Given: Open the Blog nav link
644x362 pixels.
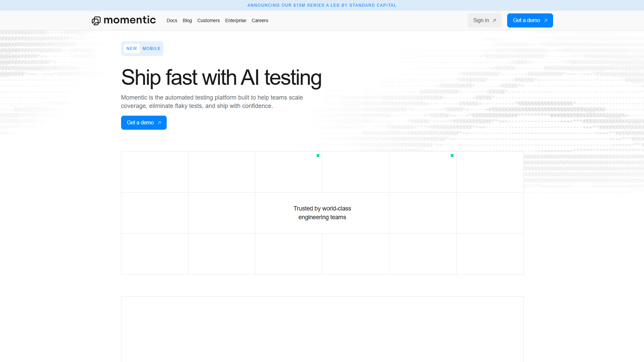Looking at the screenshot, I should 187,20.
